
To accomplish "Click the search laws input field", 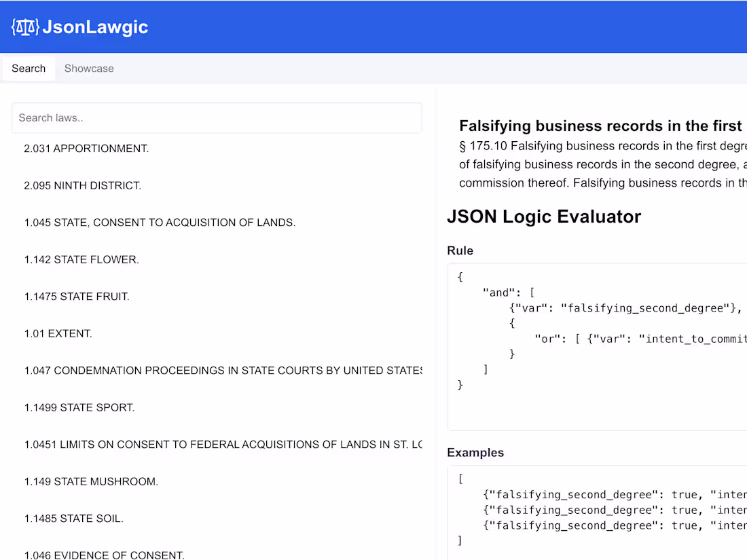I will click(x=217, y=117).
